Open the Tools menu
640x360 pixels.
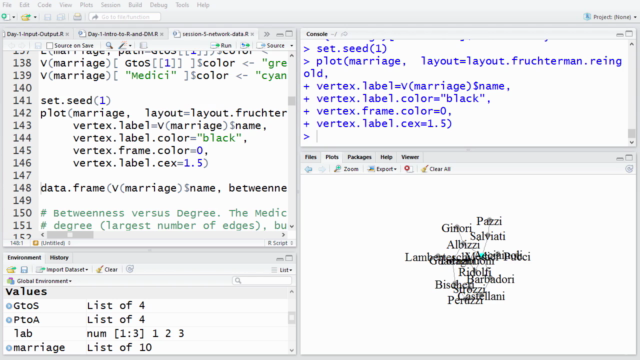[182, 5]
